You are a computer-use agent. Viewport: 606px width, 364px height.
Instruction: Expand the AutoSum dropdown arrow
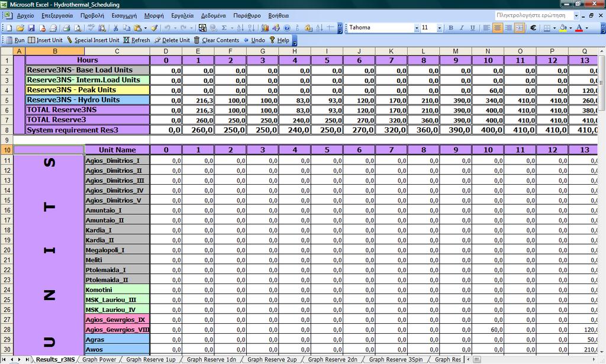point(232,28)
